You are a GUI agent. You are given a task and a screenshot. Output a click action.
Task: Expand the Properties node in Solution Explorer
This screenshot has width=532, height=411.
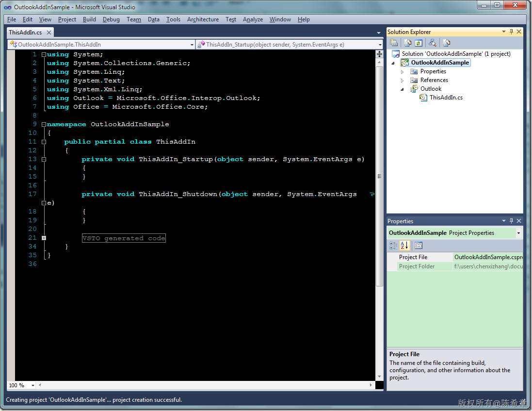(x=403, y=72)
